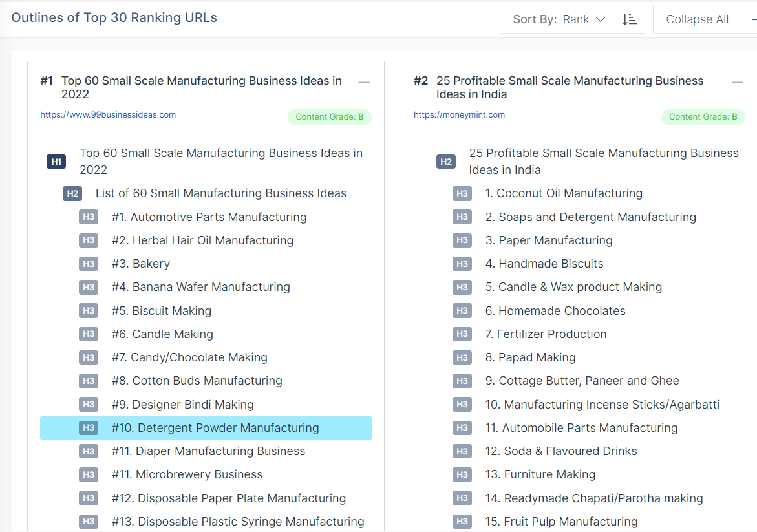Click H2 badge beside List of 60 Ideas
757x532 pixels.
72,193
